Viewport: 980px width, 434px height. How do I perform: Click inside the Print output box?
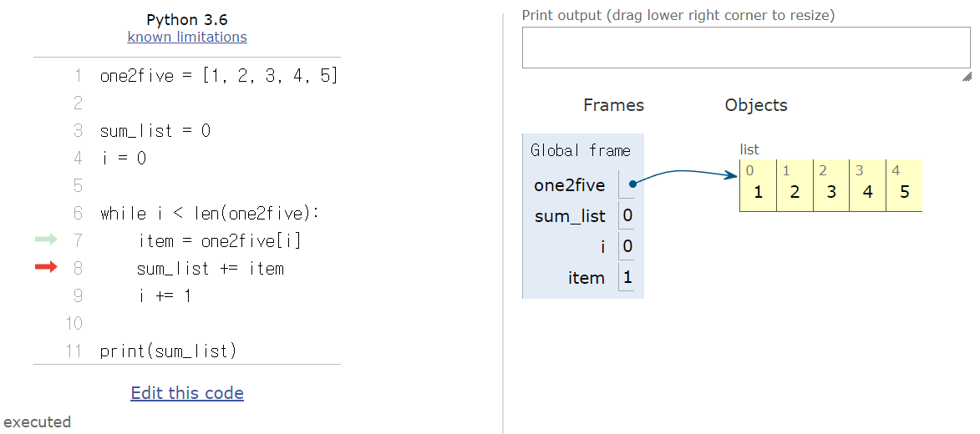pyautogui.click(x=745, y=48)
